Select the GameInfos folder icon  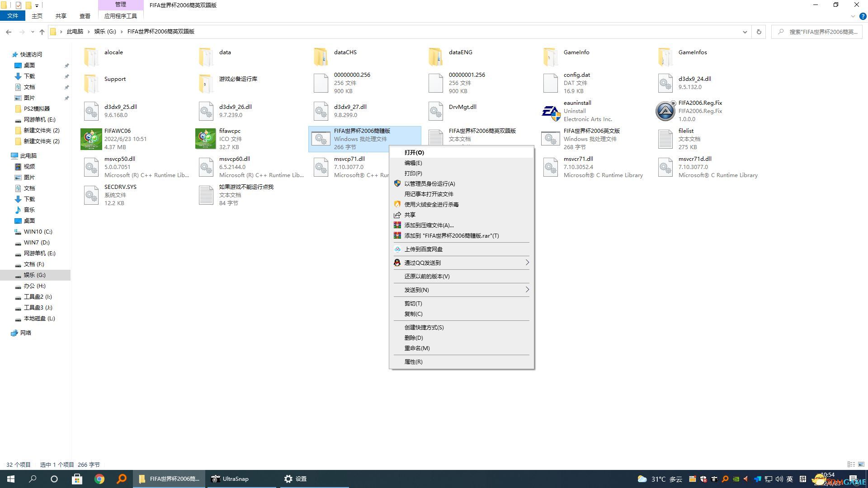pyautogui.click(x=665, y=57)
